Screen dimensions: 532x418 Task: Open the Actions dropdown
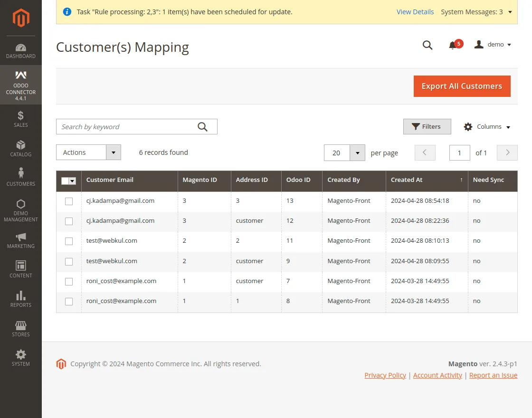[x=88, y=152]
